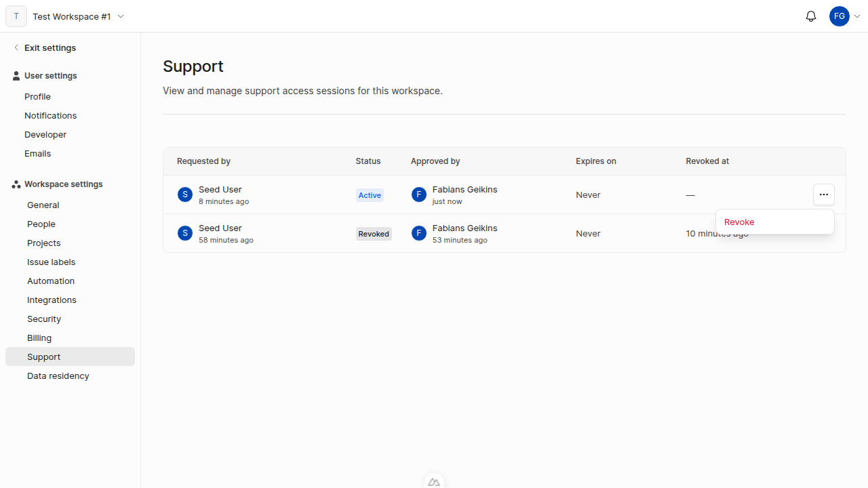Viewport: 868px width, 488px height.
Task: Click Fabians Geikins' avatar in the Revoked row
Action: 418,233
